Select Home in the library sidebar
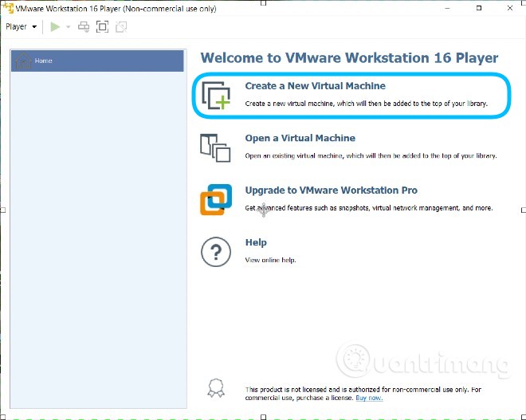Screen dimensions: 526x420 (97, 61)
